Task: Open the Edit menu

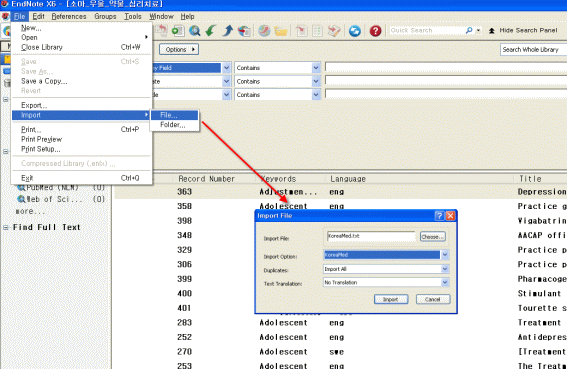Action: tap(38, 17)
